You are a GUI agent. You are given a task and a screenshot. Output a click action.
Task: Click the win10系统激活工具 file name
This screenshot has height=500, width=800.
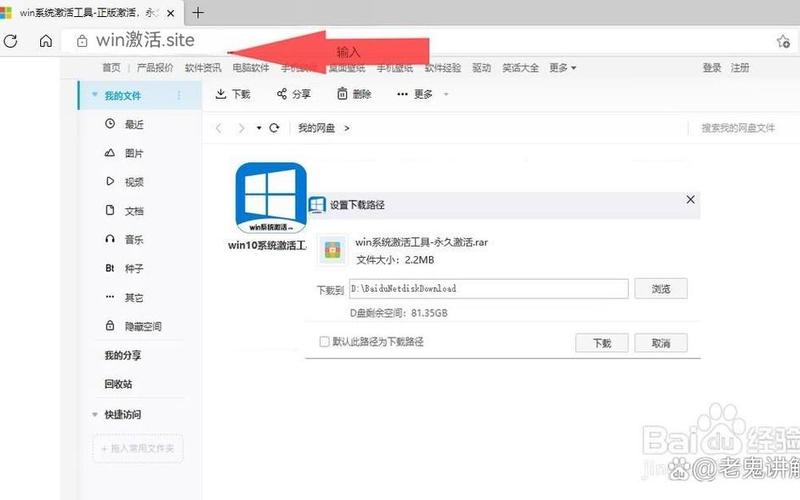pos(267,245)
